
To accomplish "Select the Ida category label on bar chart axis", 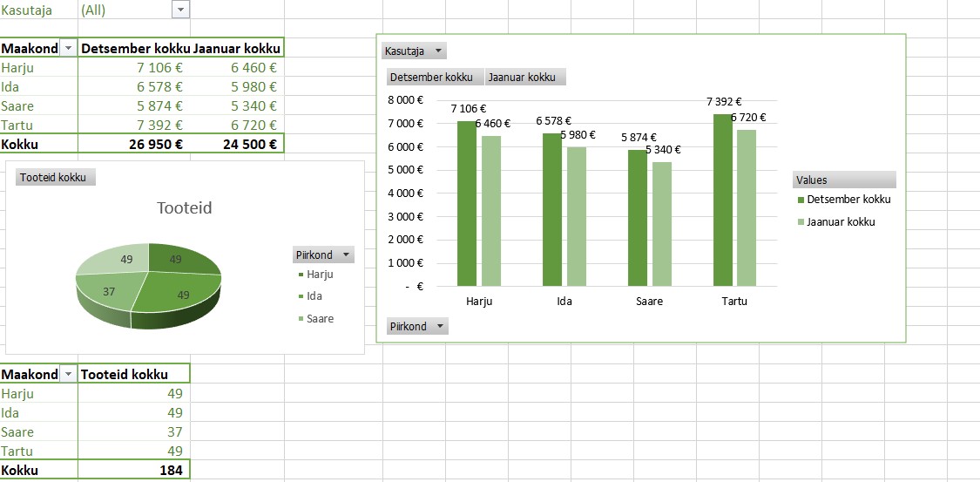I will click(x=564, y=302).
